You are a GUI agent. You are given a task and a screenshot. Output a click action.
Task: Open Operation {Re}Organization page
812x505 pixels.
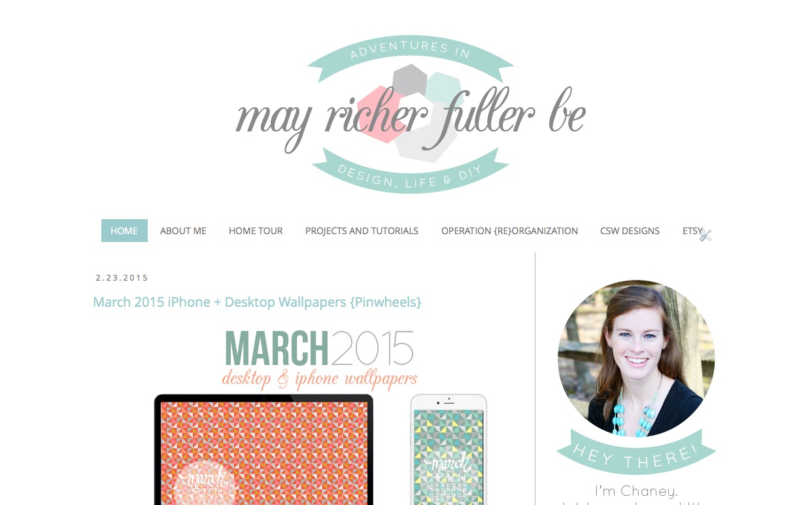tap(509, 231)
